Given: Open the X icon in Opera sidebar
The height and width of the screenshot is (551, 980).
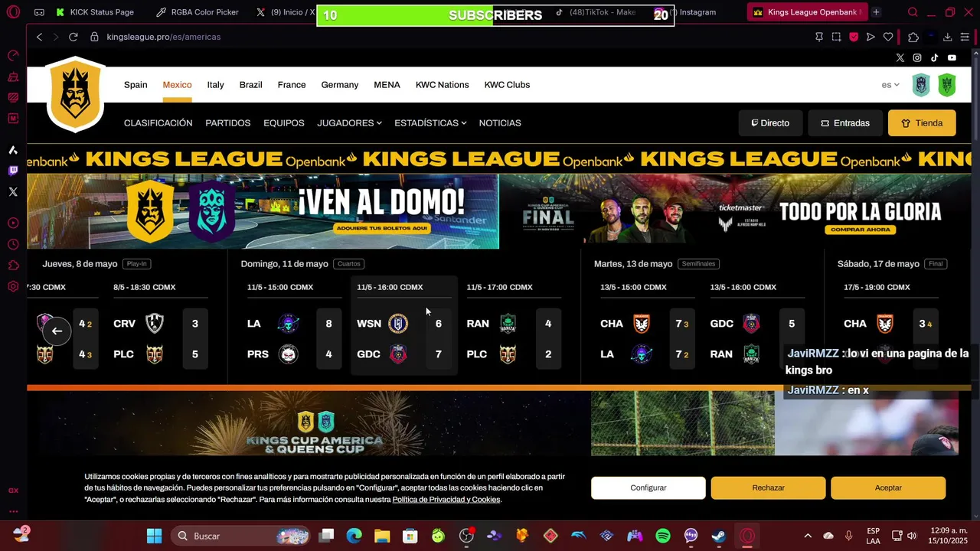Looking at the screenshot, I should click(x=13, y=192).
